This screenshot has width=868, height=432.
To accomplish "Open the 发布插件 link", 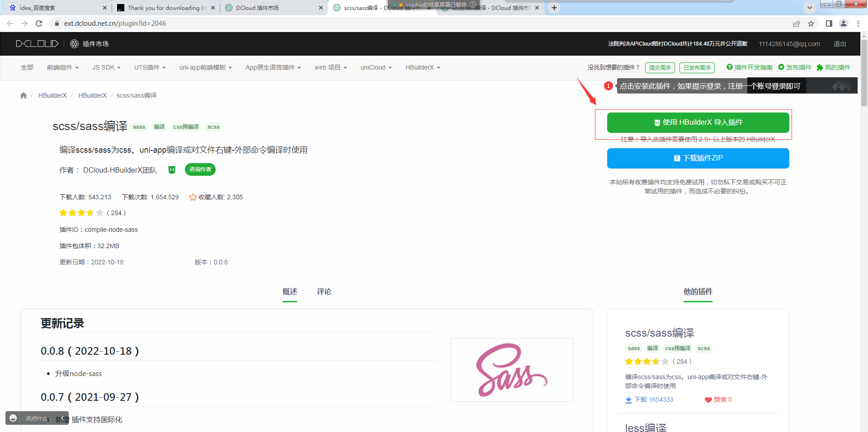I will (795, 67).
